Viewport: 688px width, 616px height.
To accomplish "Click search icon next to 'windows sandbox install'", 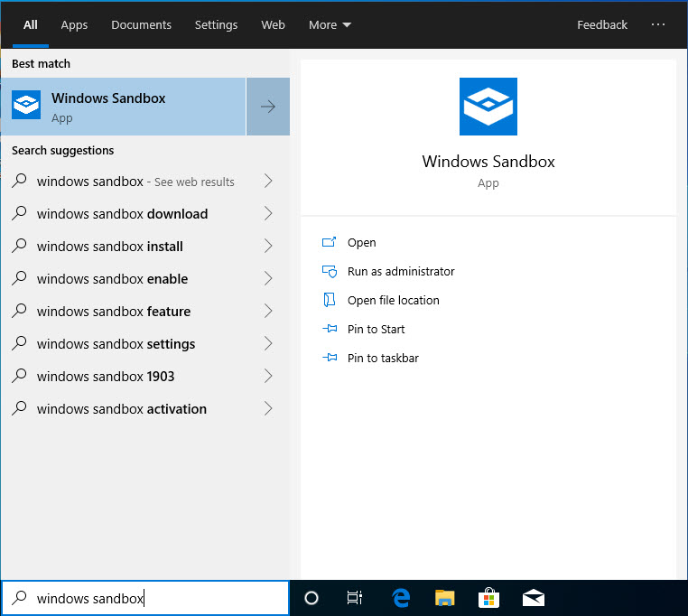I will 19,246.
